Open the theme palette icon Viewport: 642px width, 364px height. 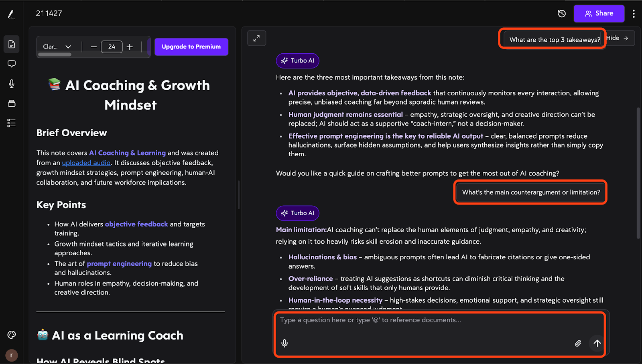tap(12, 335)
